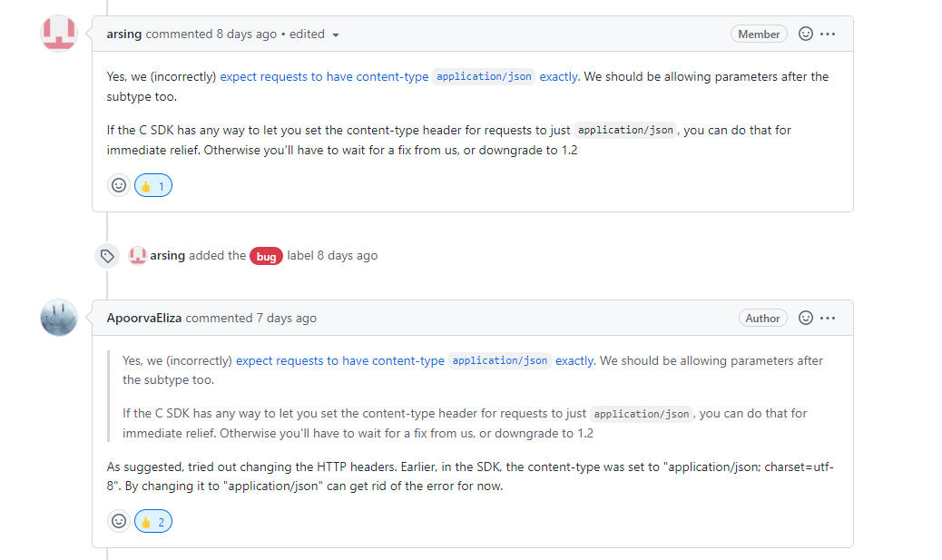The image size is (942, 560).
Task: Open arsing's avatar profile picture
Action: 59,34
